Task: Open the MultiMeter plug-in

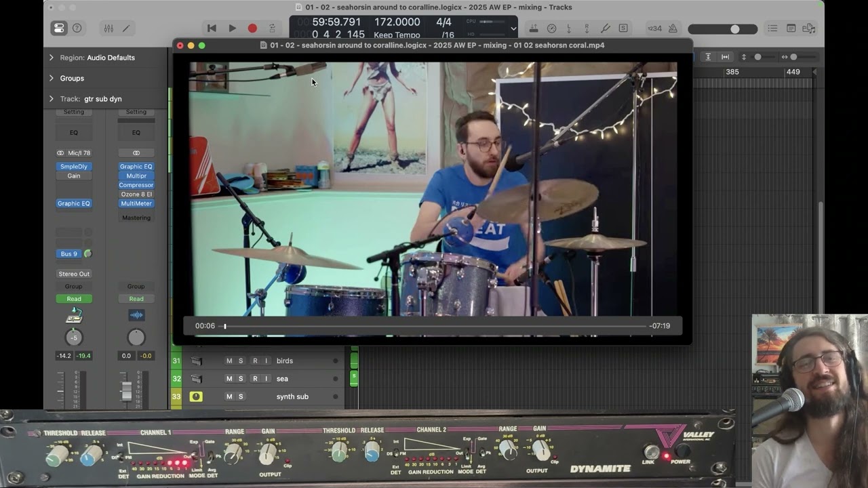Action: pos(136,203)
